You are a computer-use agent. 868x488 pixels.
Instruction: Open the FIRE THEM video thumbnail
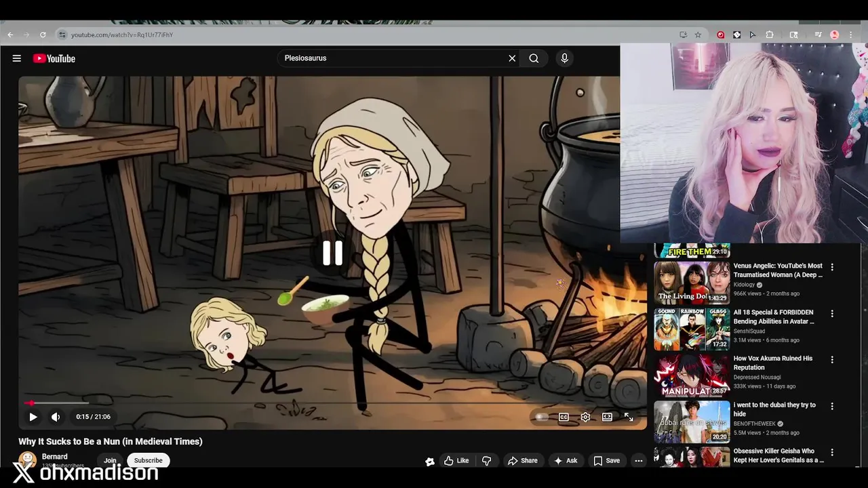(692, 251)
